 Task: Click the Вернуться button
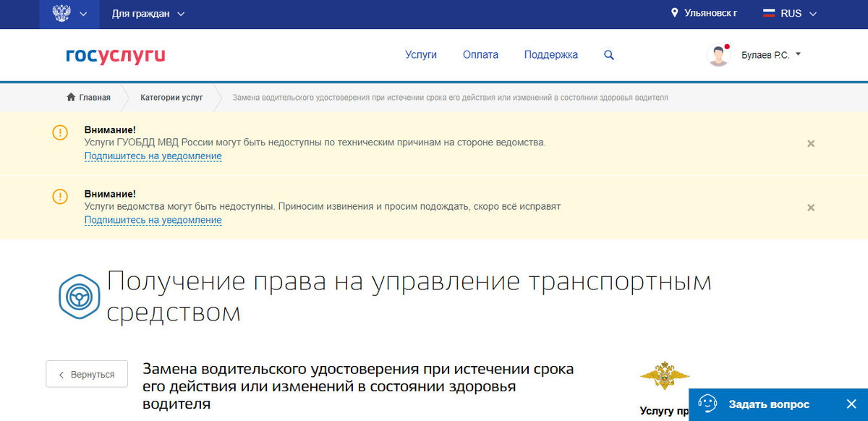(x=87, y=374)
